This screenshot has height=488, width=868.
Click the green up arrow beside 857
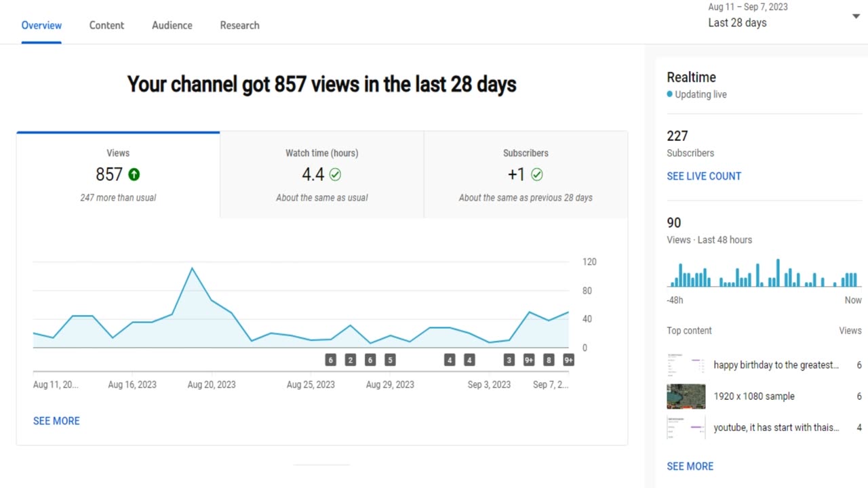coord(134,175)
